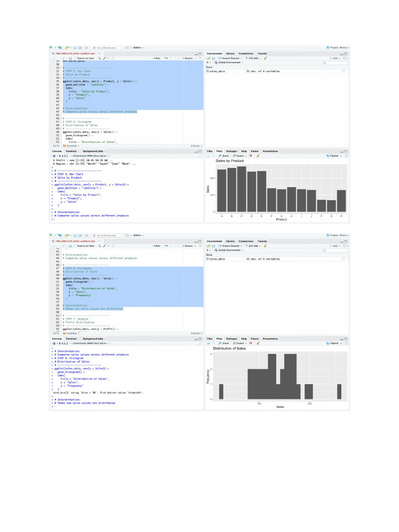The image size is (399, 532).
Task: Click Find/Replace magnifier in bar chart window's editor
Action: pyautogui.click(x=99, y=58)
